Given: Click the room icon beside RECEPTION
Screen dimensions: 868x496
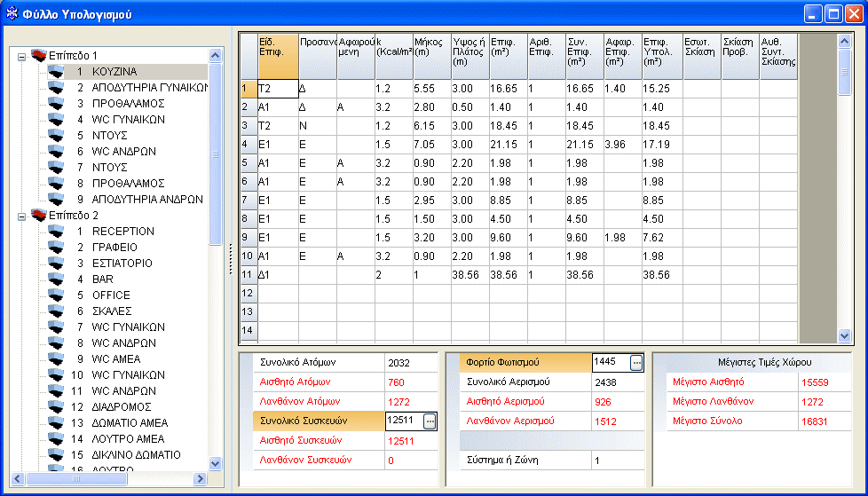Looking at the screenshot, I should [55, 232].
